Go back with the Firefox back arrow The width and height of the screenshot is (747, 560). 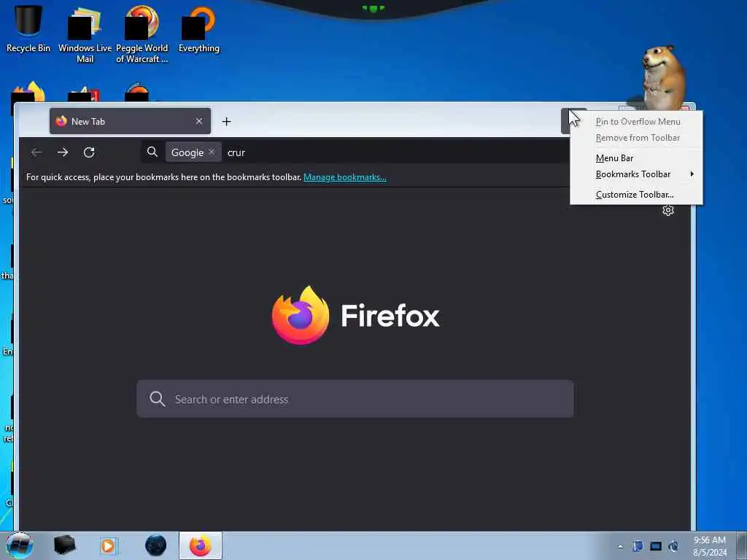[x=36, y=152]
